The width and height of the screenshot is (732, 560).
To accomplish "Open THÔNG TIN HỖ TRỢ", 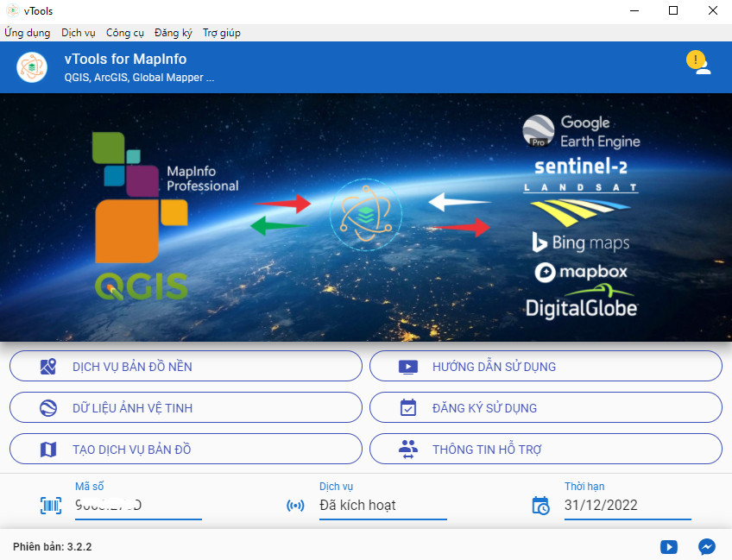I will tap(546, 449).
